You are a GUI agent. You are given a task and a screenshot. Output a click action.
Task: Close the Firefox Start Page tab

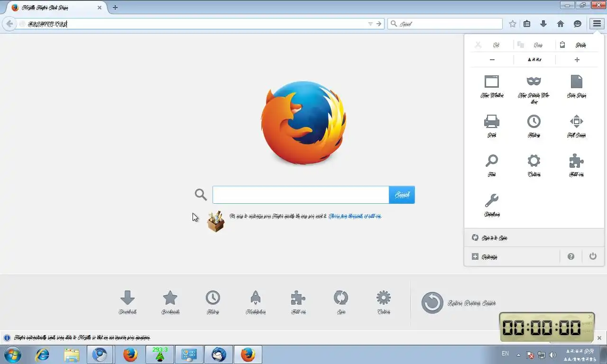[100, 8]
